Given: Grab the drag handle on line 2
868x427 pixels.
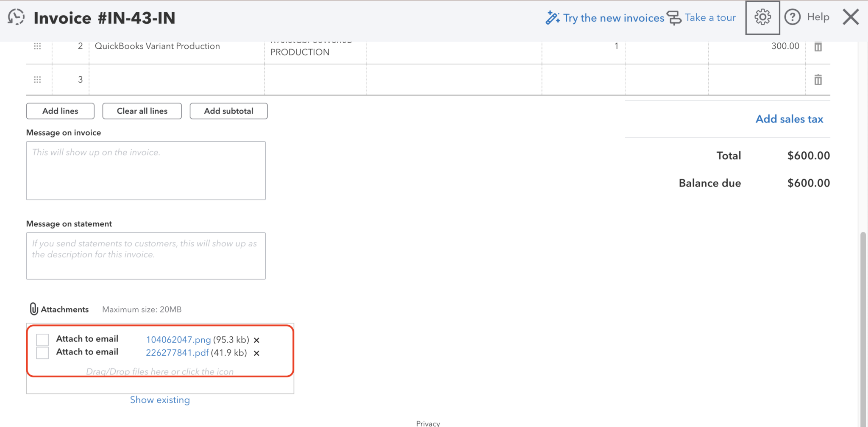Looking at the screenshot, I should pos(37,46).
